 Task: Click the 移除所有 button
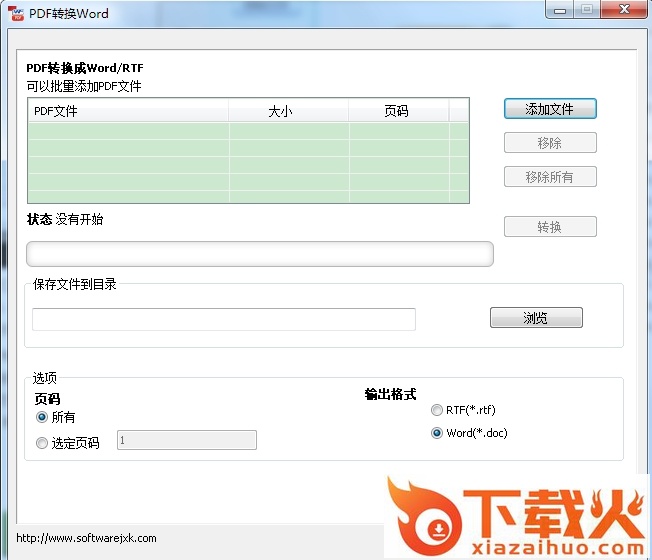[550, 177]
